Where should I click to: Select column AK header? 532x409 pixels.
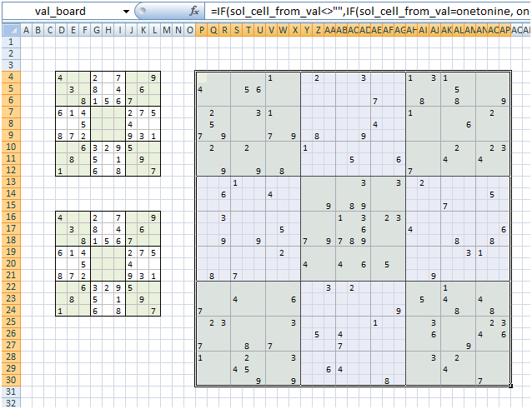pos(446,30)
